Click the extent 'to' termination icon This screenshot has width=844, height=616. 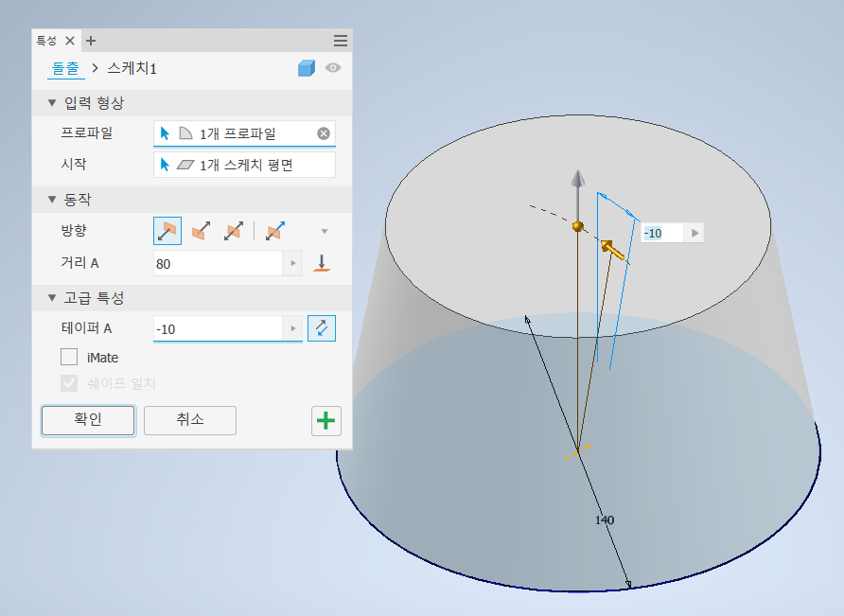click(x=322, y=263)
